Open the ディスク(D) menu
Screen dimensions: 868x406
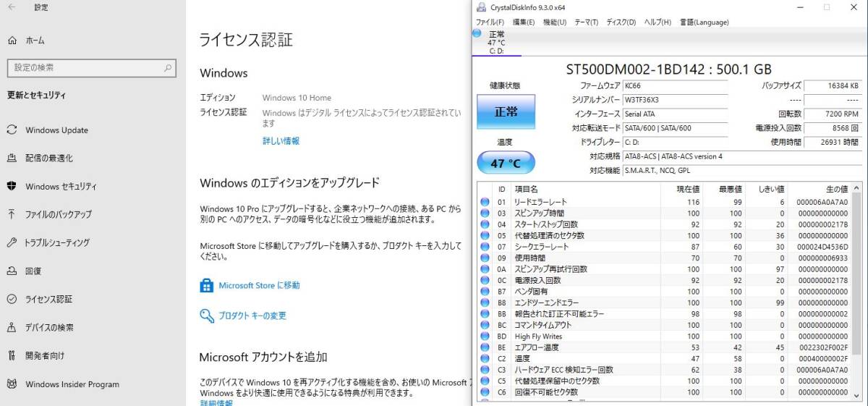[x=621, y=22]
